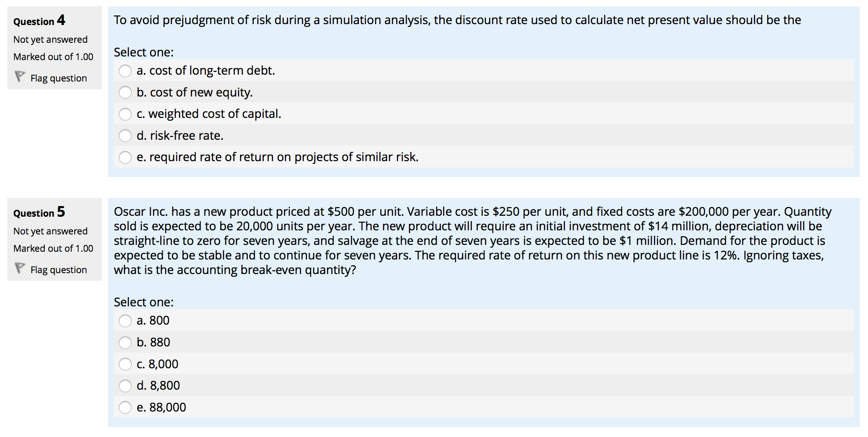Select radio button for 'cost of new equity'
This screenshot has height=437, width=868.
tap(125, 92)
